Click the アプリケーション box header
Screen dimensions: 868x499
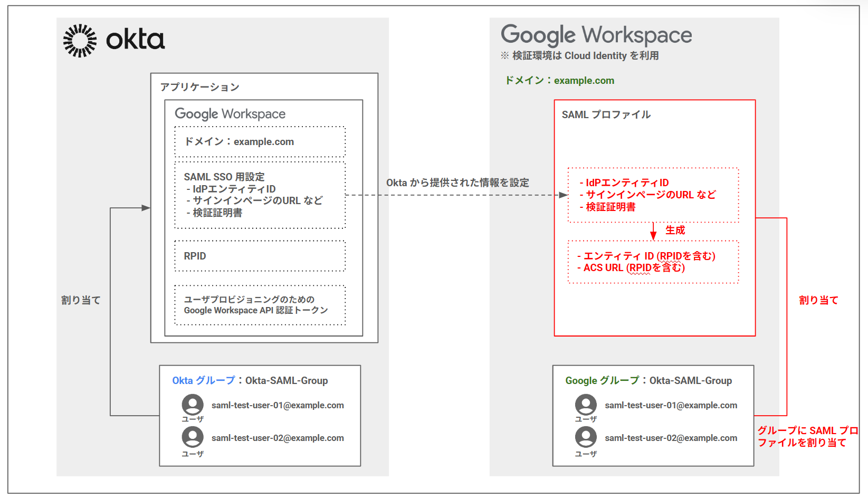pyautogui.click(x=199, y=86)
